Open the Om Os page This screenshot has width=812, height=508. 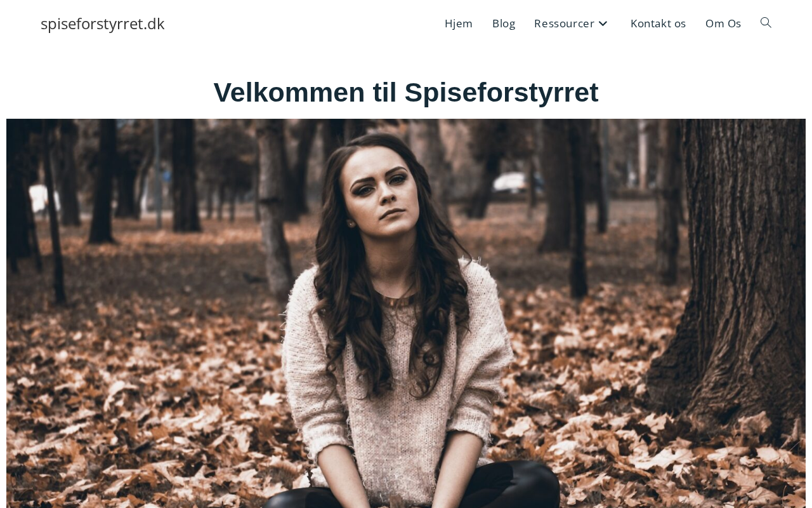pyautogui.click(x=723, y=23)
